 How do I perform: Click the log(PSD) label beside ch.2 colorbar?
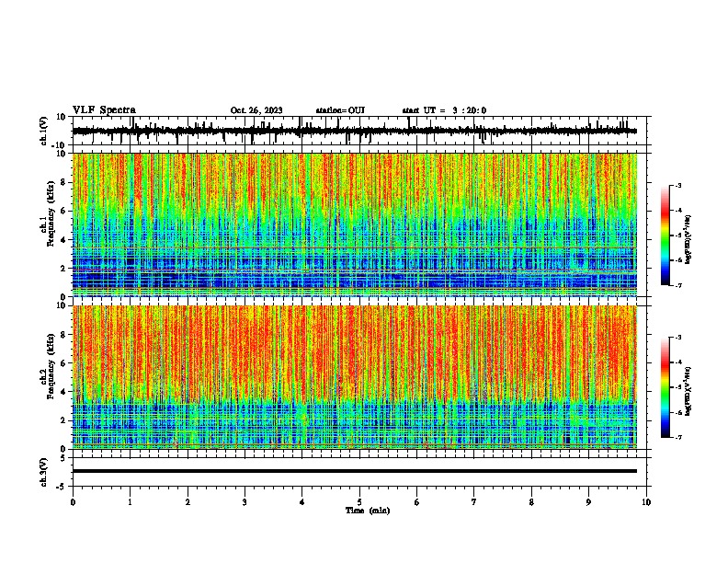point(688,391)
